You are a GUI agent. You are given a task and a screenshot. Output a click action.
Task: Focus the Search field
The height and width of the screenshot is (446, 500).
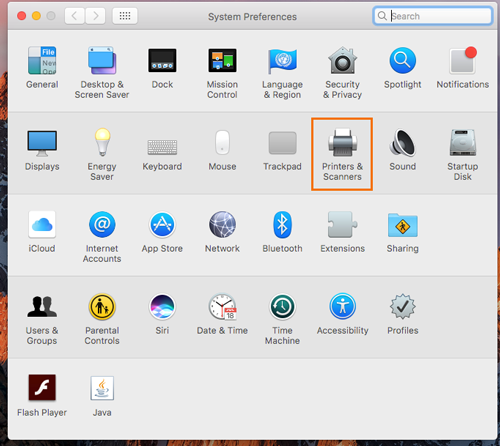coord(432,16)
